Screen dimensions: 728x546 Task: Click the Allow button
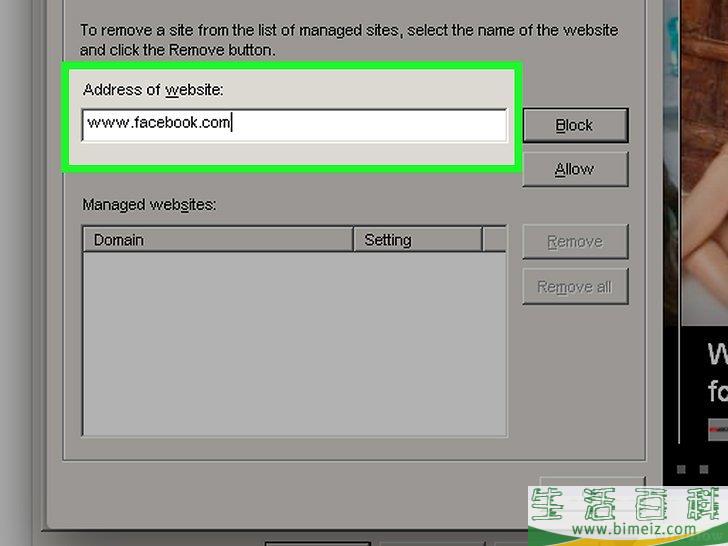(575, 169)
